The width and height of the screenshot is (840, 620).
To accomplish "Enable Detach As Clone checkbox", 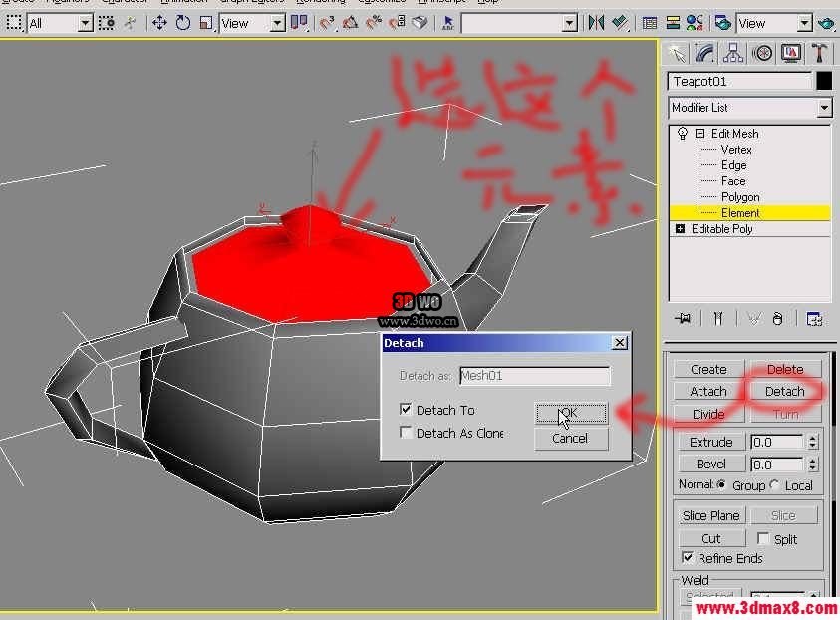I will [x=406, y=432].
